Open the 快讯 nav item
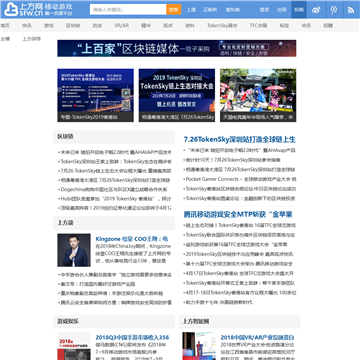This screenshot has width=360, height=360. [x=27, y=25]
